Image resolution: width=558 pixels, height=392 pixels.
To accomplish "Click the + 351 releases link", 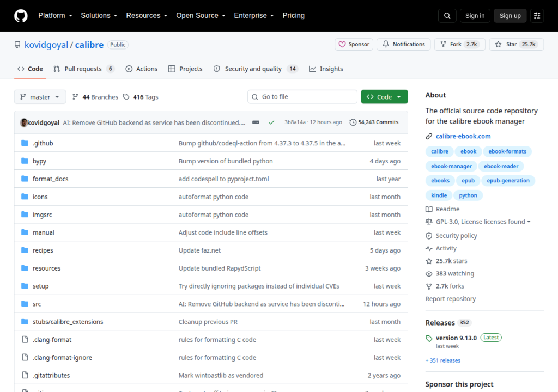I will point(442,361).
